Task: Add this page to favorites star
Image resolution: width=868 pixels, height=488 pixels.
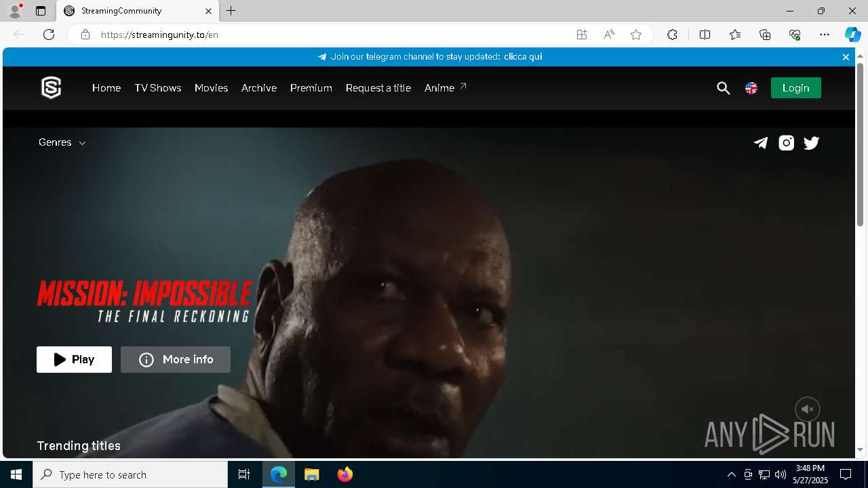Action: tap(636, 35)
